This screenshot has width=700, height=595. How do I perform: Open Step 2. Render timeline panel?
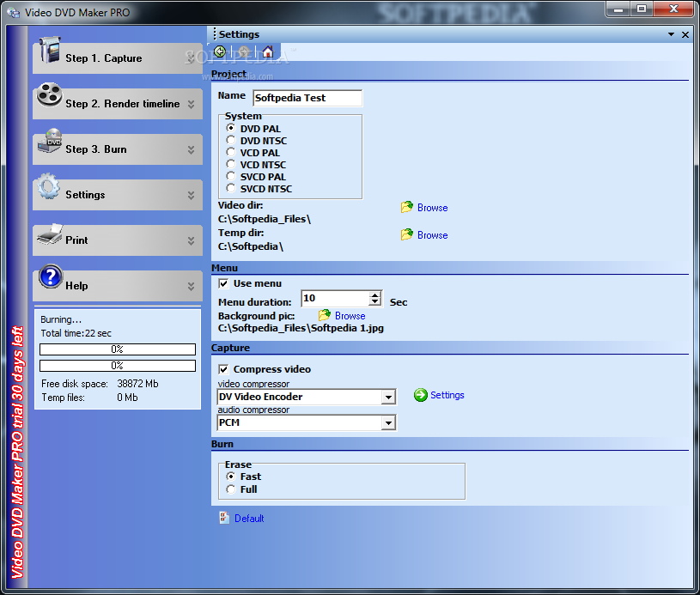(x=118, y=104)
